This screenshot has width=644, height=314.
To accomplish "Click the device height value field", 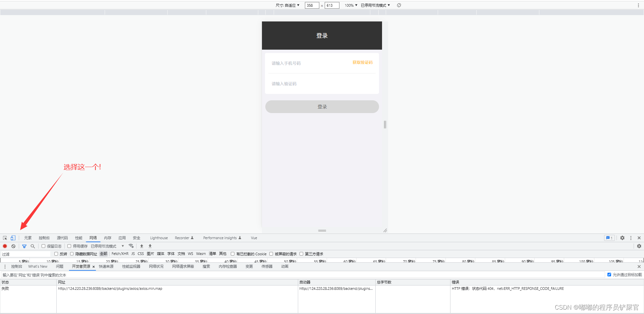I will pos(332,5).
